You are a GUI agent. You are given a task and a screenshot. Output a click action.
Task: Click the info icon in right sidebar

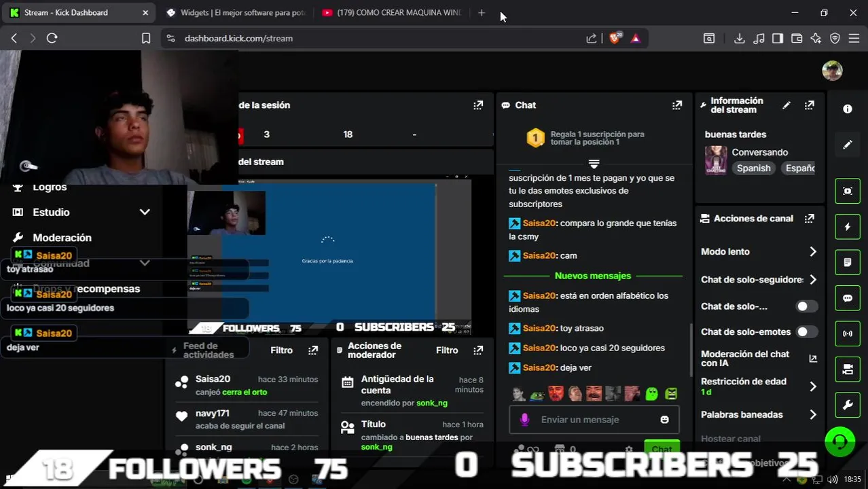tap(848, 109)
